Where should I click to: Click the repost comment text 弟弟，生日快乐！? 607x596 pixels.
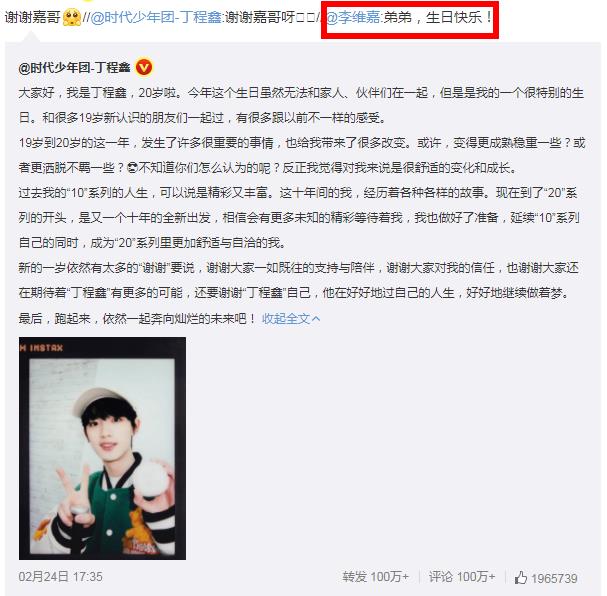click(x=438, y=18)
